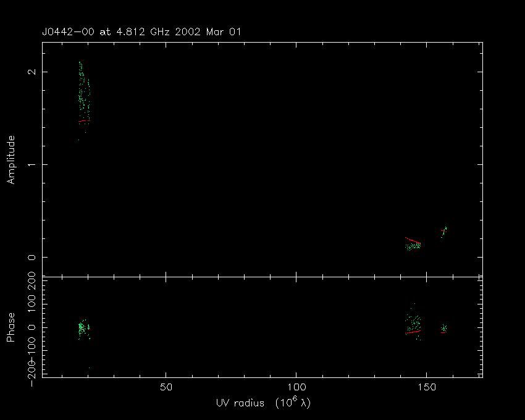The image size is (525, 420).
Task: Click the phase data cluster near UV radius 157
Action: pyautogui.click(x=443, y=328)
